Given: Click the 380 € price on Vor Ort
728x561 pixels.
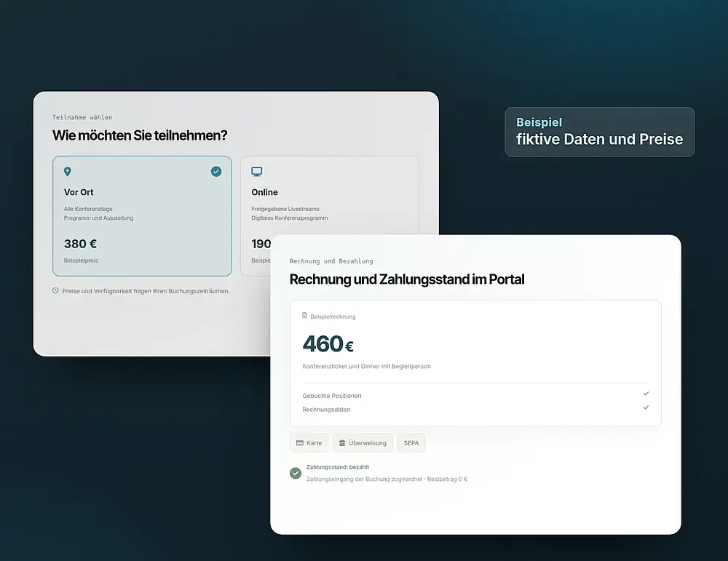Looking at the screenshot, I should pos(80,244).
